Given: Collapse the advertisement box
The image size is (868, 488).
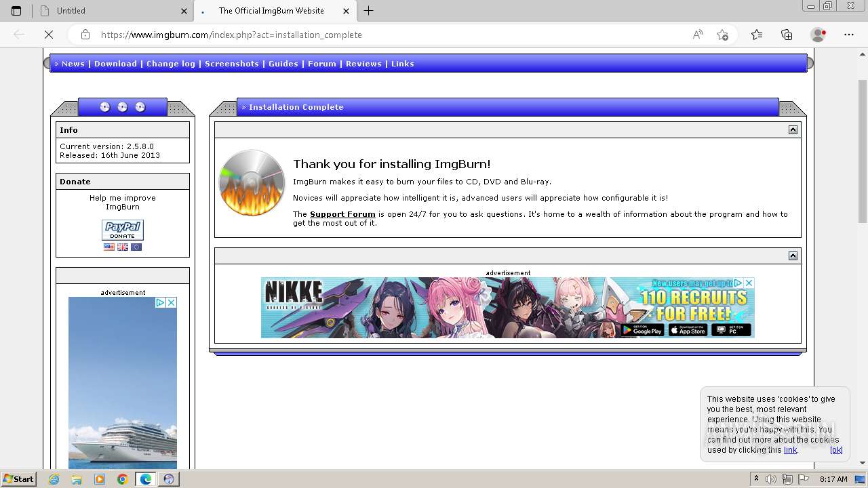Looking at the screenshot, I should click(793, 256).
